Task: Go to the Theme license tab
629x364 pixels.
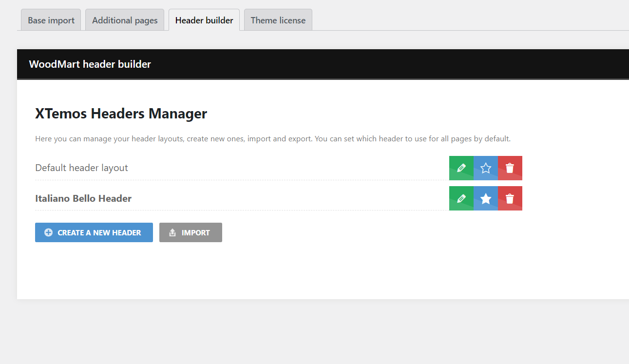Action: (x=278, y=20)
